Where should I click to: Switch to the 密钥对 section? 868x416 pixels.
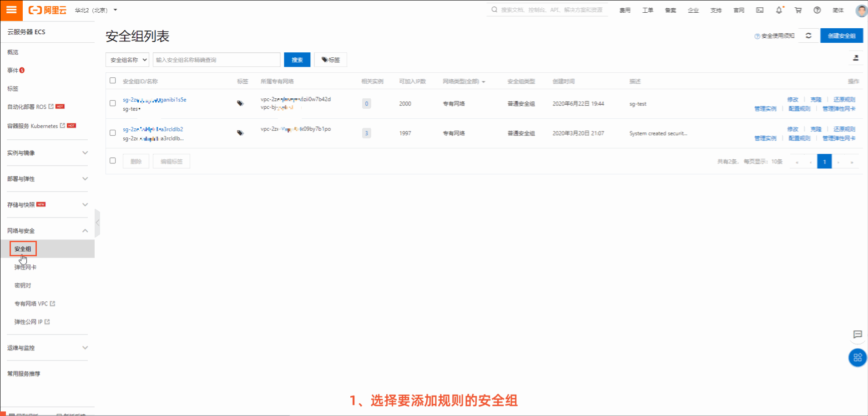click(23, 285)
